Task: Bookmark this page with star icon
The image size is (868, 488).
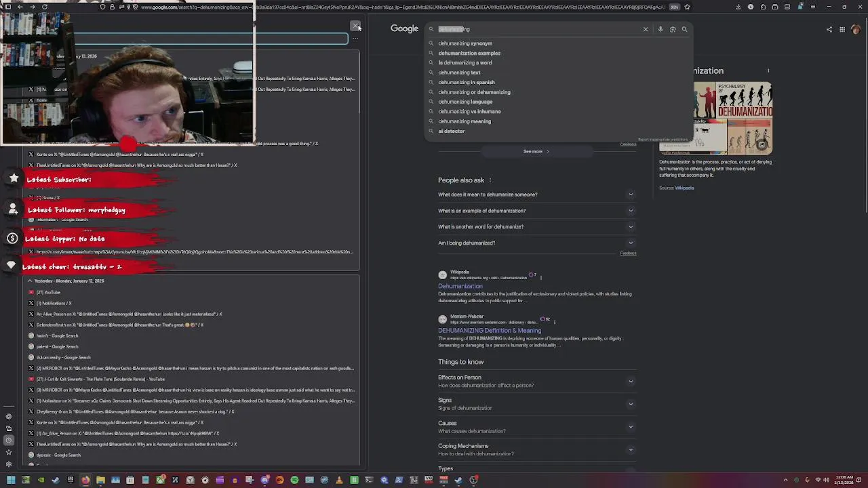Action: tap(687, 7)
